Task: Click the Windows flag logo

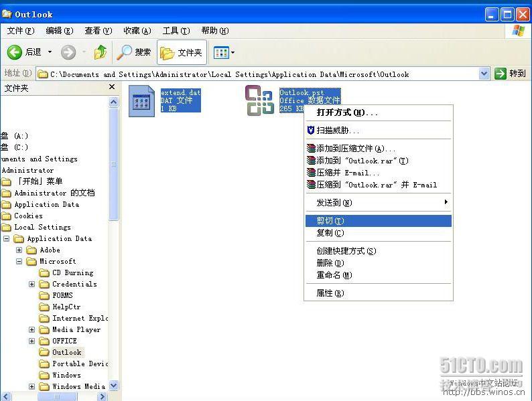Action: click(518, 31)
